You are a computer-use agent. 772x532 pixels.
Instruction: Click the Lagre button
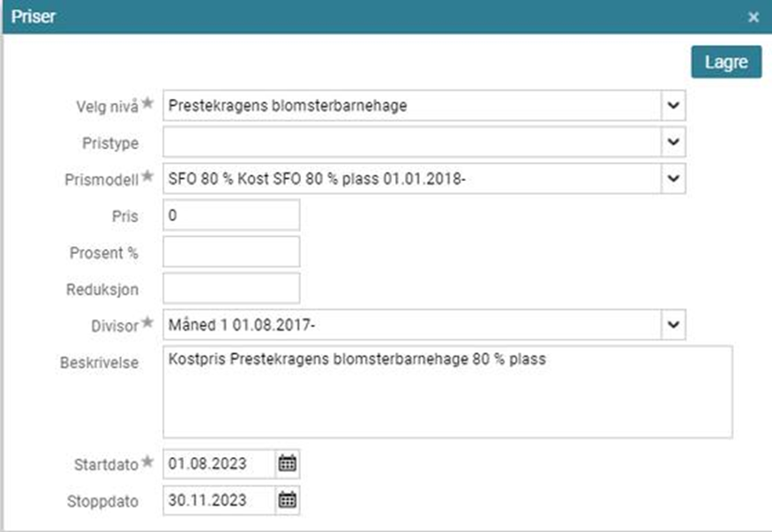point(725,62)
